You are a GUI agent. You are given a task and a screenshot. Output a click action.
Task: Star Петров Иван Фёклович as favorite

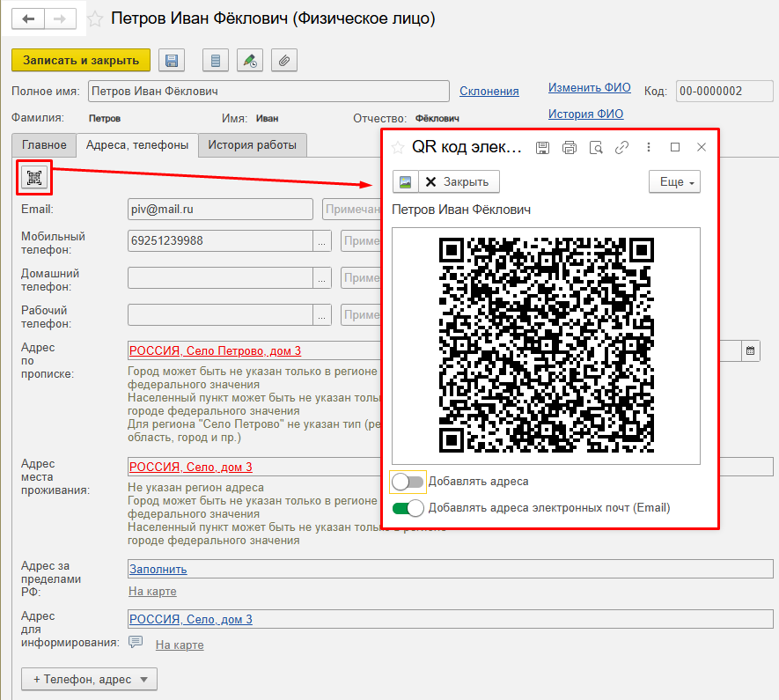(95, 19)
